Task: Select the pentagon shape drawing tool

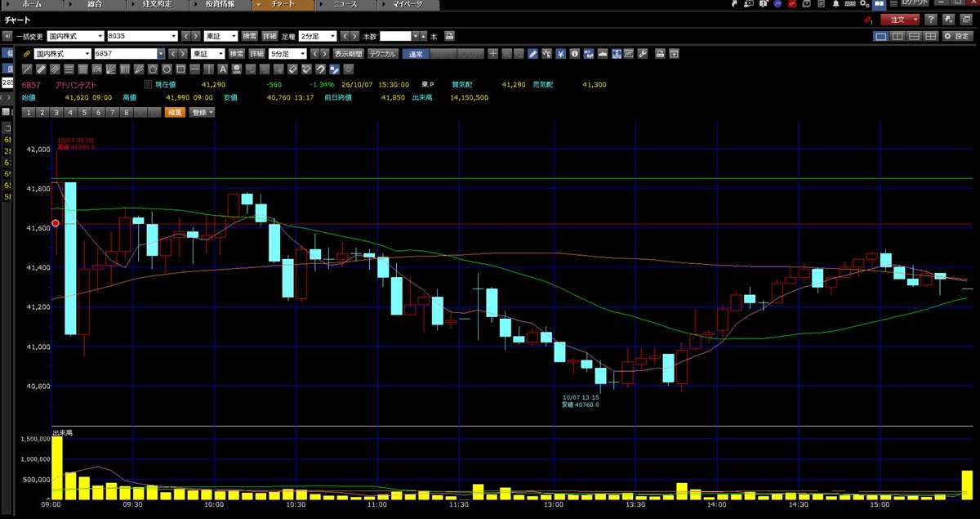Action: point(153,69)
